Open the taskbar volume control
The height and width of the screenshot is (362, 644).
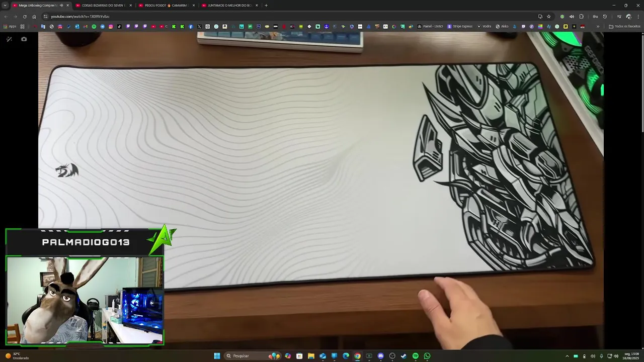(x=616, y=356)
